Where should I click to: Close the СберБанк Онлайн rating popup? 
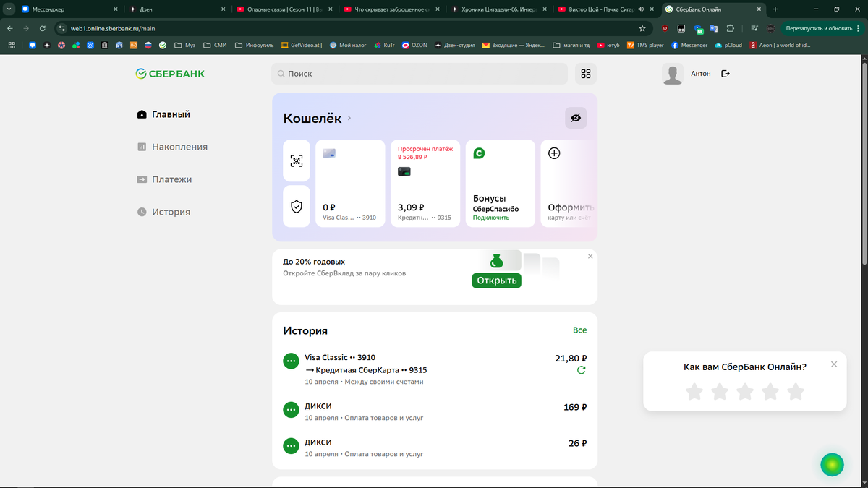click(x=834, y=364)
